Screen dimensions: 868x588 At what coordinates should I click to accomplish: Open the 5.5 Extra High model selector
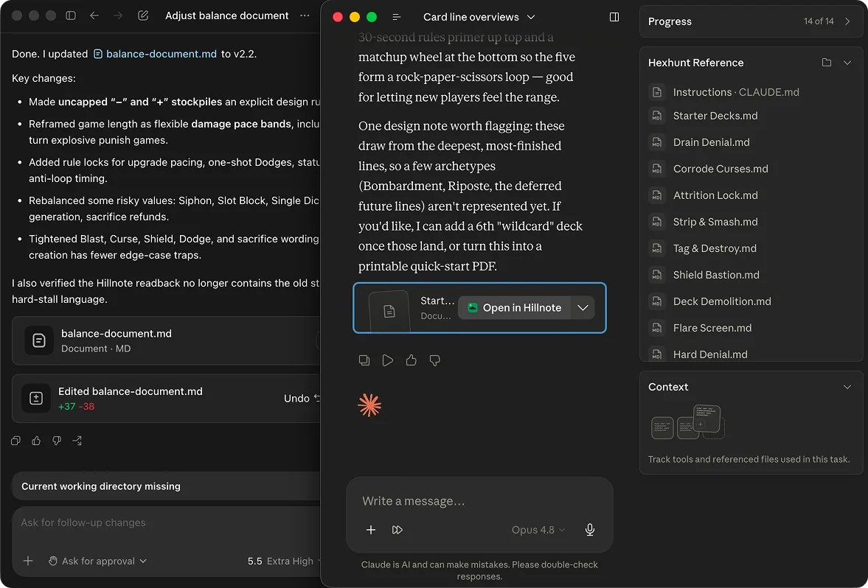point(283,561)
